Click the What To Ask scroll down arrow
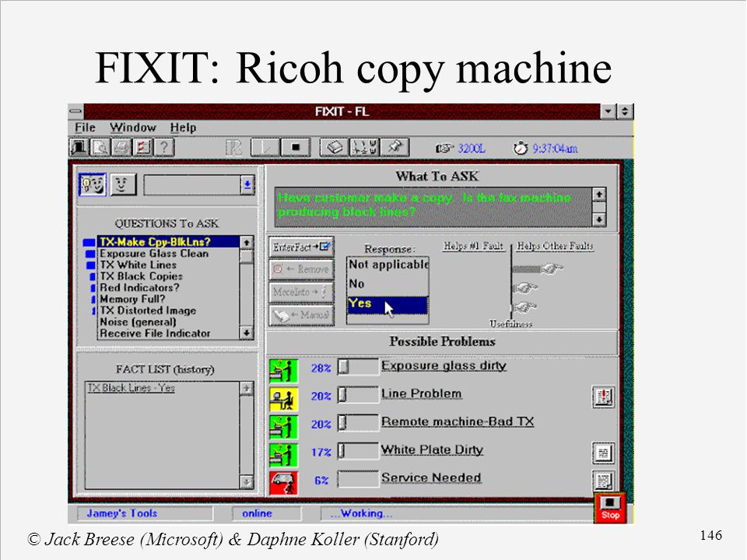Image resolution: width=747 pixels, height=560 pixels. 599,219
